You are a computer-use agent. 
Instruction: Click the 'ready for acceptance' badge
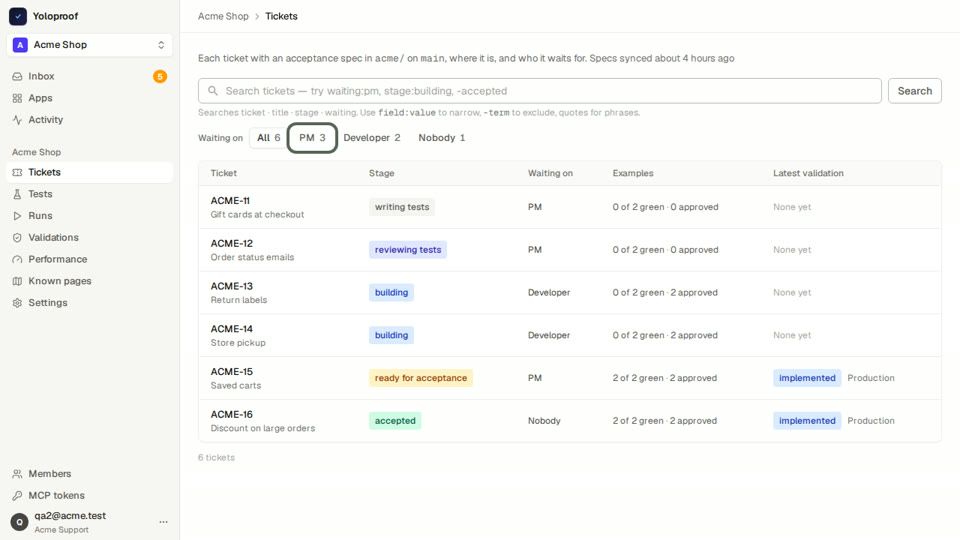click(x=421, y=378)
